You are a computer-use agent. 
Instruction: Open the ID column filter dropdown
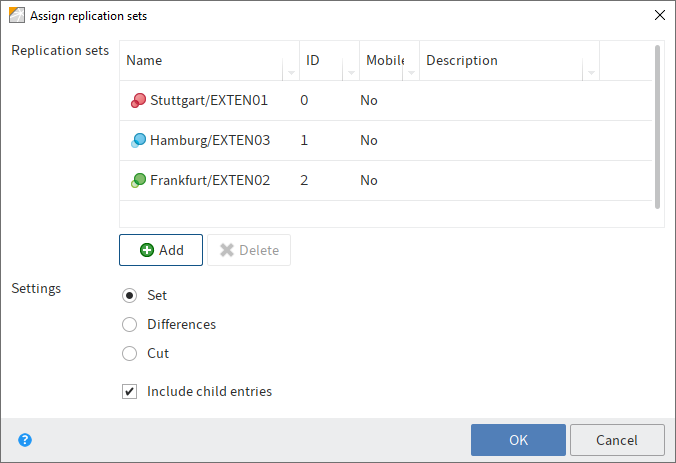[351, 72]
